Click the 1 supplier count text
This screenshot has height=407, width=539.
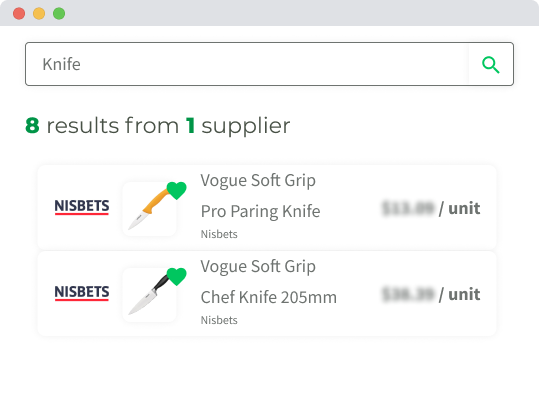tap(238, 126)
